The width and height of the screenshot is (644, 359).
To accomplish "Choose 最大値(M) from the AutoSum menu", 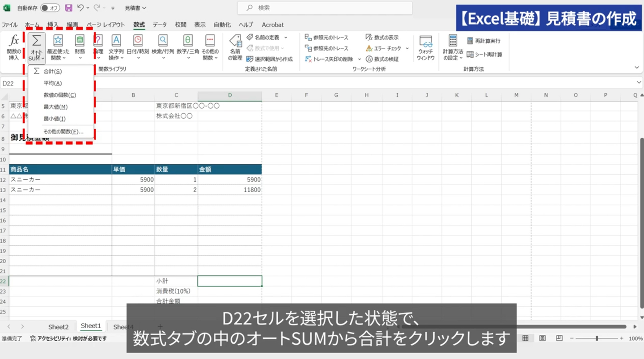I will pos(61,107).
